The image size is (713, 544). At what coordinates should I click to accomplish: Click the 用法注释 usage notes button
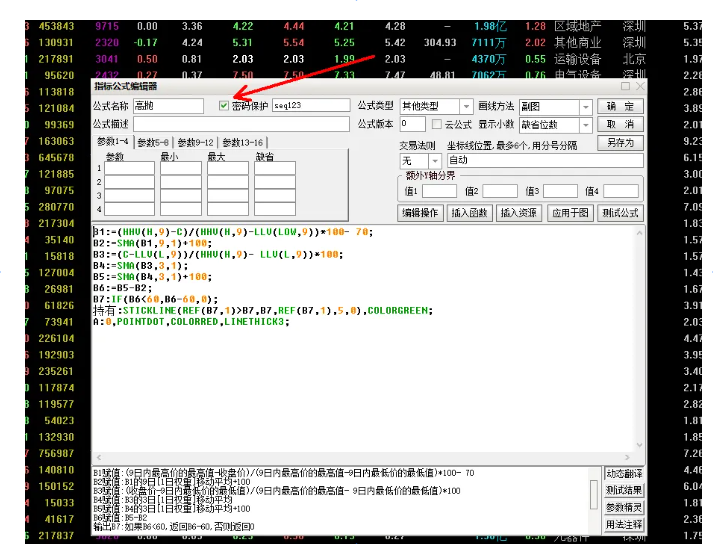[x=624, y=524]
